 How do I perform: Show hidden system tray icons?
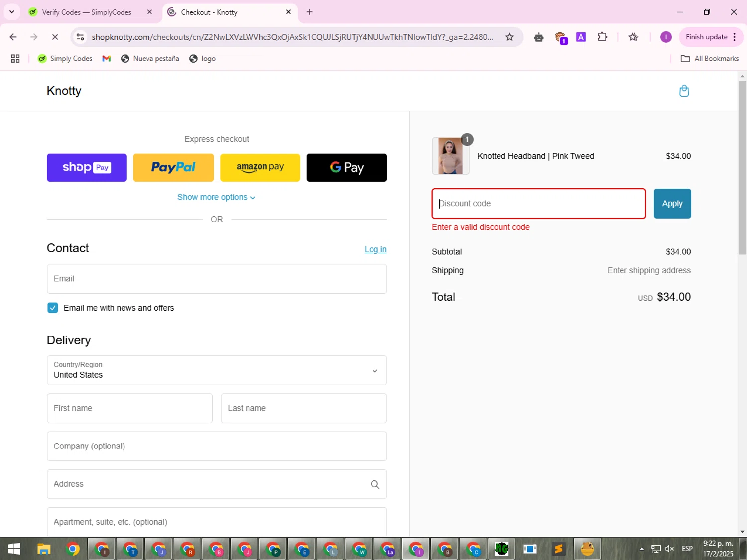point(642,549)
